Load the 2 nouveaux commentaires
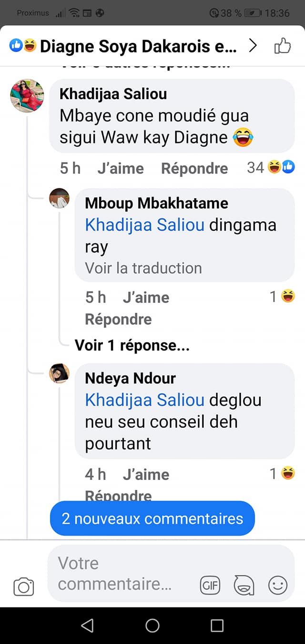 click(x=152, y=519)
